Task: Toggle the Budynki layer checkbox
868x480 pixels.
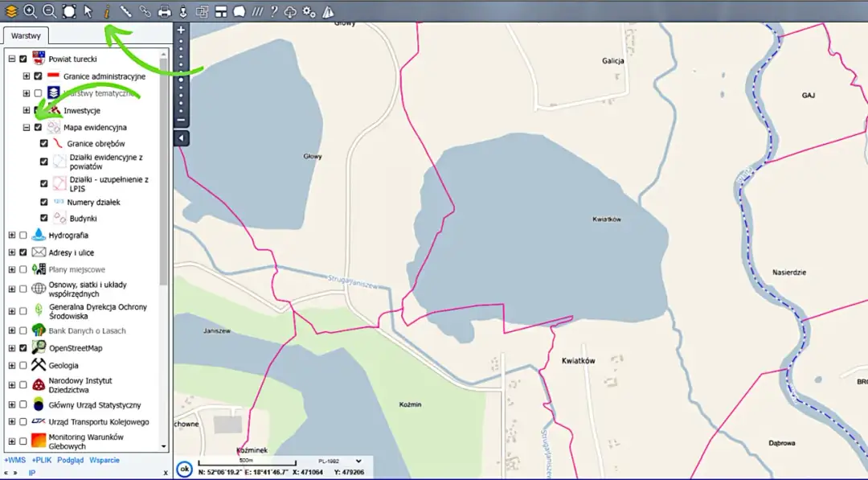Action: click(45, 218)
